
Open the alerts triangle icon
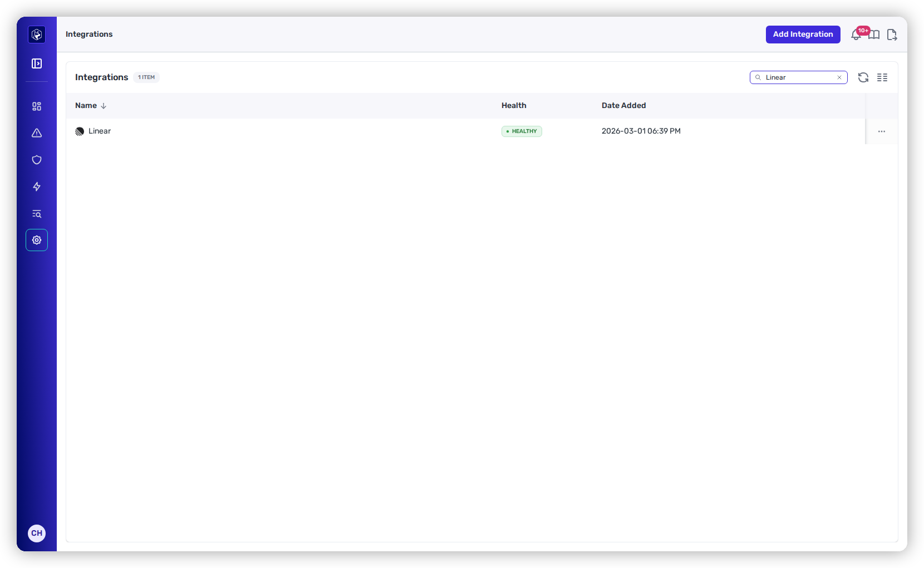point(37,133)
